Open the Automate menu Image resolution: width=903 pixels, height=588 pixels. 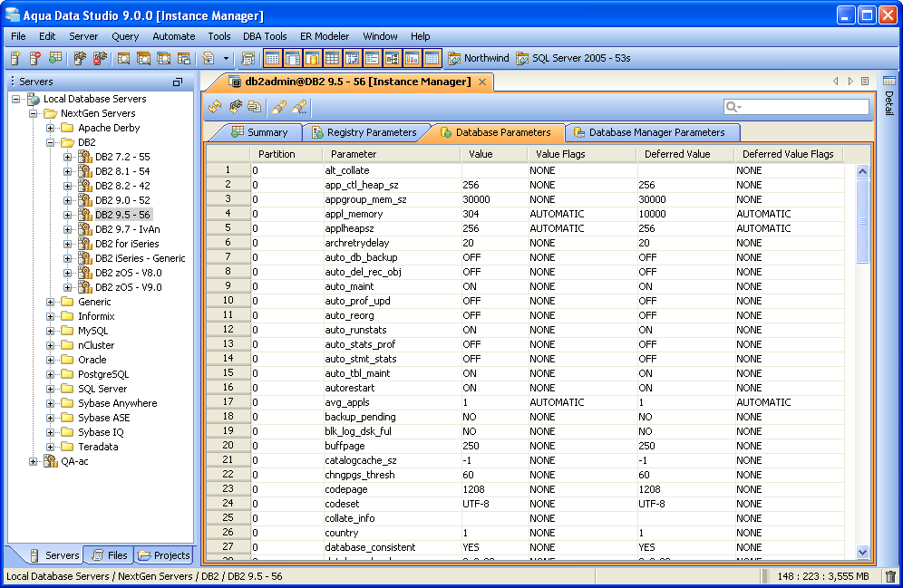click(174, 36)
